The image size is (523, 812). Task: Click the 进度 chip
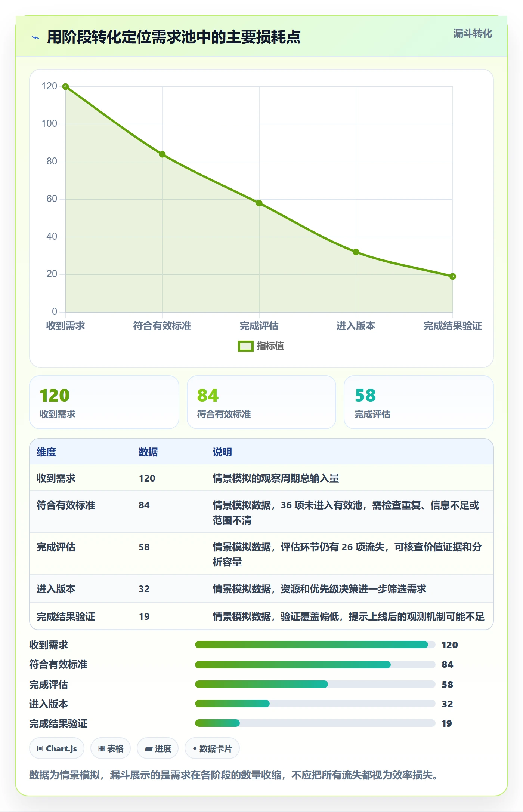pyautogui.click(x=158, y=748)
